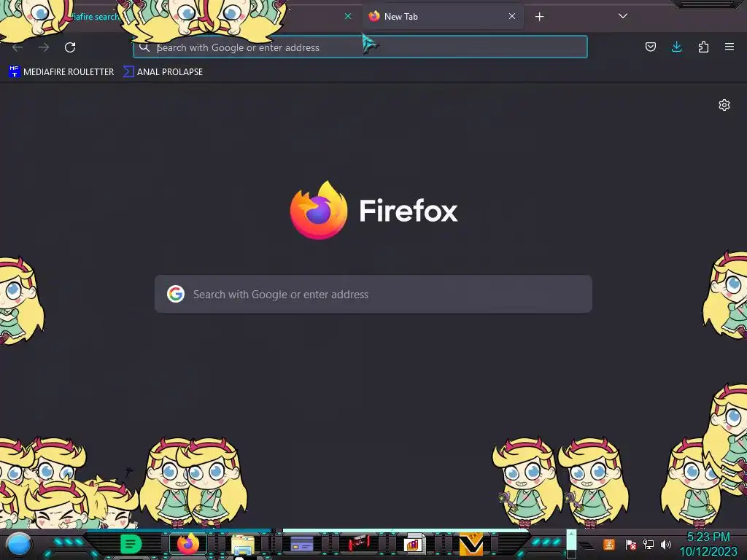Open a new tab with plus button
The image size is (747, 560).
tap(539, 17)
